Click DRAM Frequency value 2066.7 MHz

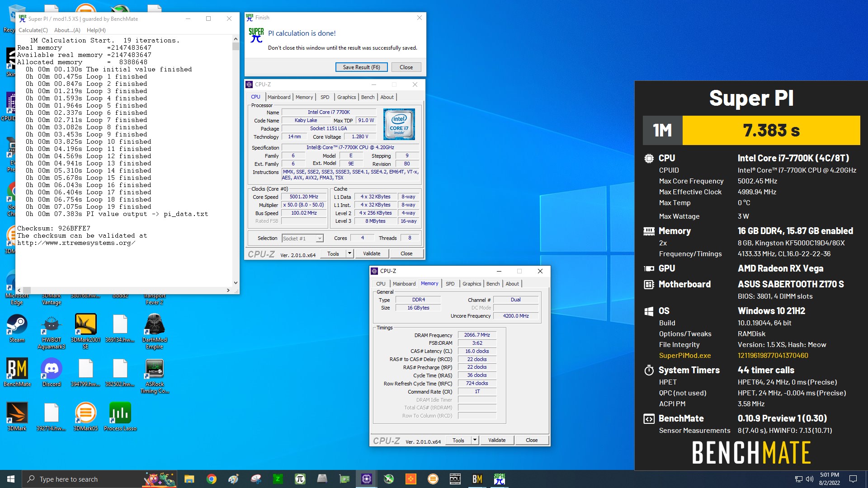(477, 335)
